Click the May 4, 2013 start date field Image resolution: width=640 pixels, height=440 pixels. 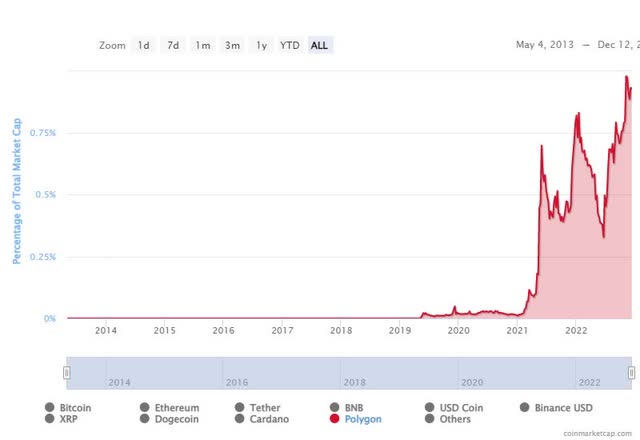pyautogui.click(x=544, y=44)
